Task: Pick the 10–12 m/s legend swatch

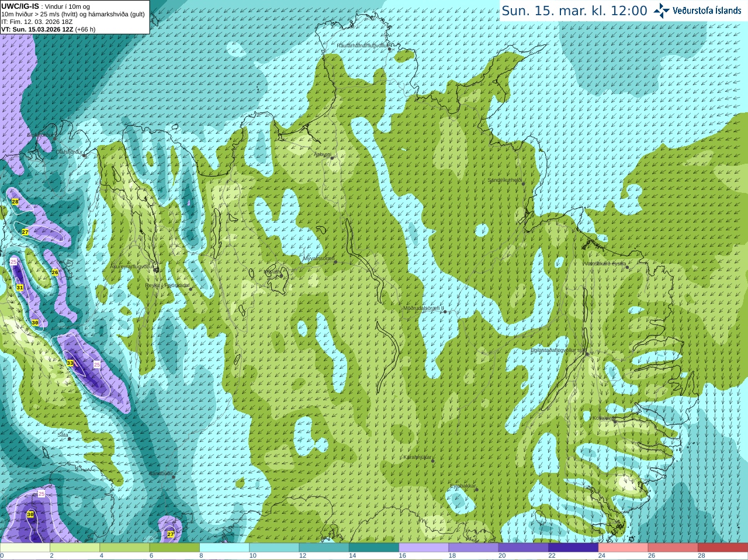Action: click(x=274, y=548)
